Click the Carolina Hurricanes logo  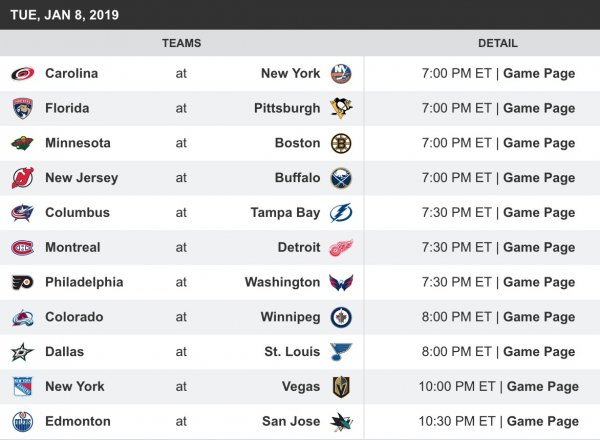(22, 73)
